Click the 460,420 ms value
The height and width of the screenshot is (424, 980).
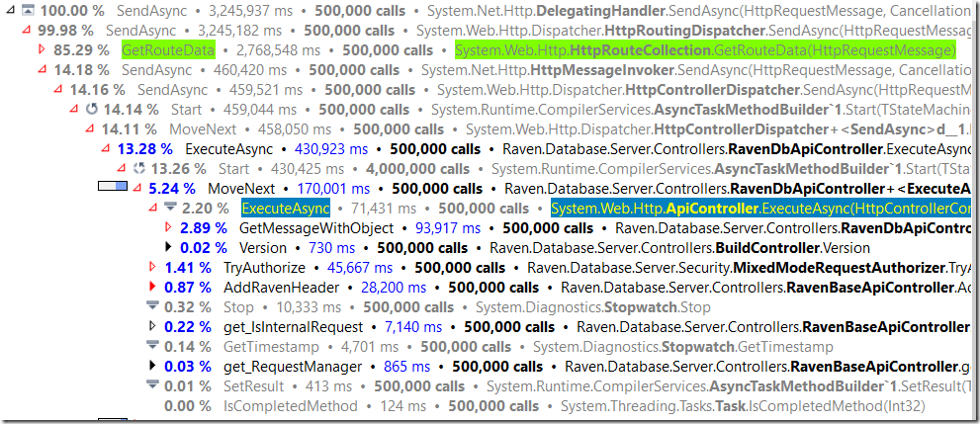250,70
